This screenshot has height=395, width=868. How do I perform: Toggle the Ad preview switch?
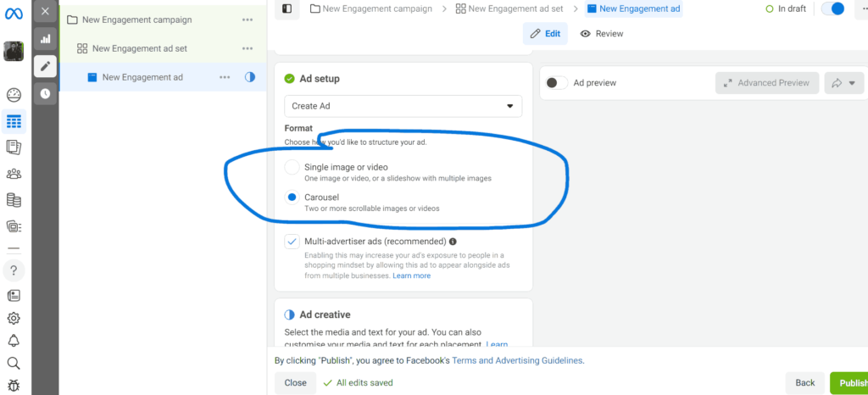click(556, 83)
